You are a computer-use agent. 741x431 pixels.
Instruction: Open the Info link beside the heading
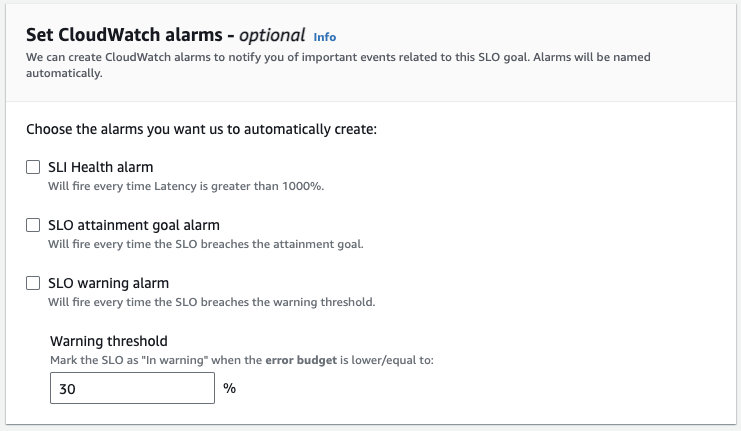pyautogui.click(x=324, y=37)
